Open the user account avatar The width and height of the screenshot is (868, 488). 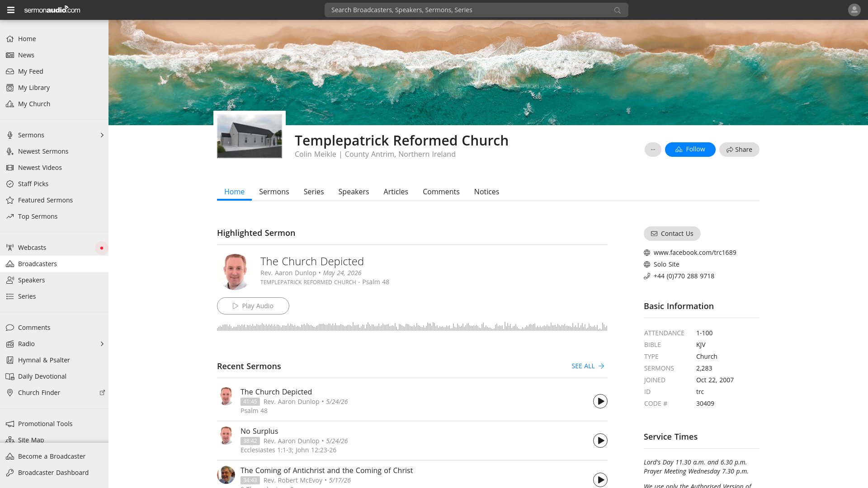[854, 10]
